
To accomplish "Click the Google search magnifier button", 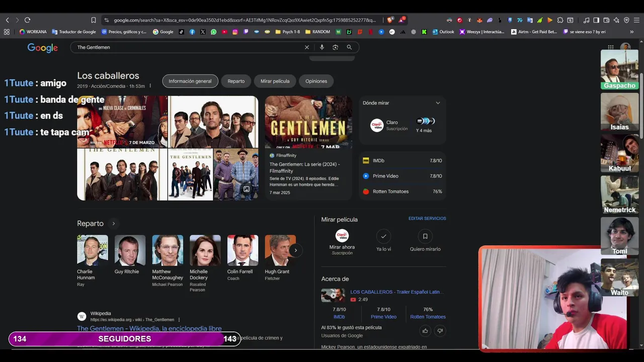I will tap(349, 47).
